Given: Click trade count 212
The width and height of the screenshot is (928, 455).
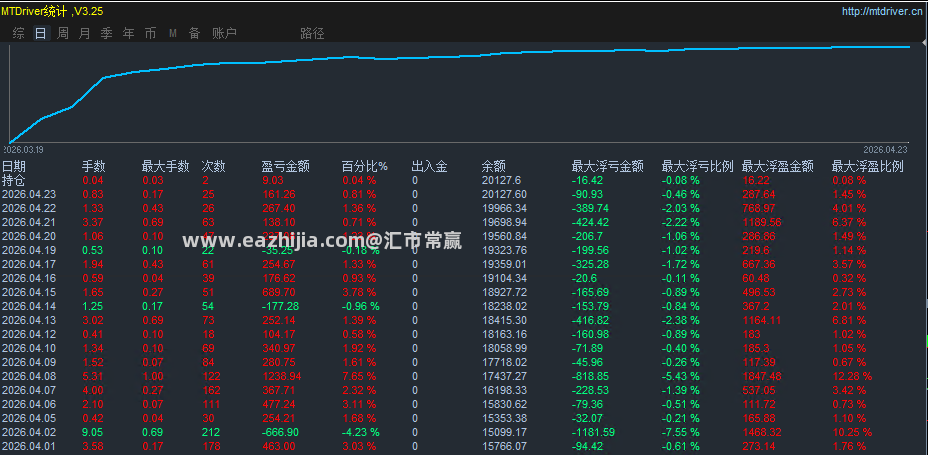Looking at the screenshot, I should tap(211, 433).
